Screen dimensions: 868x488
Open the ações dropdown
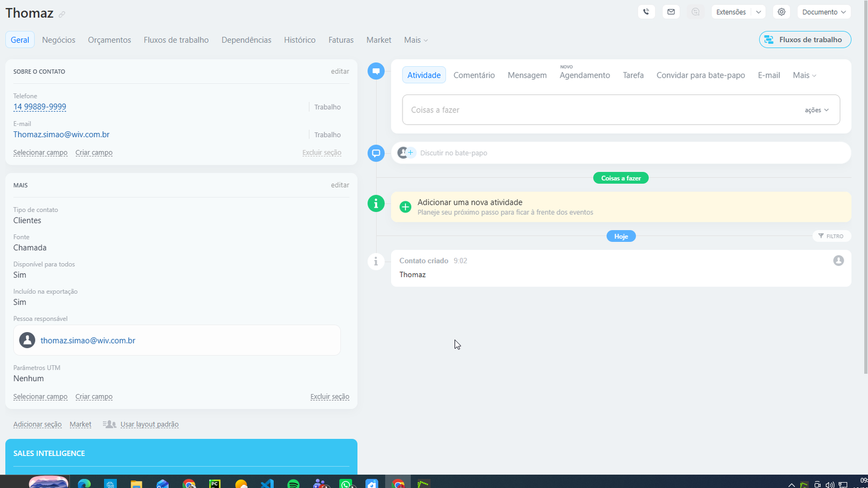point(816,110)
